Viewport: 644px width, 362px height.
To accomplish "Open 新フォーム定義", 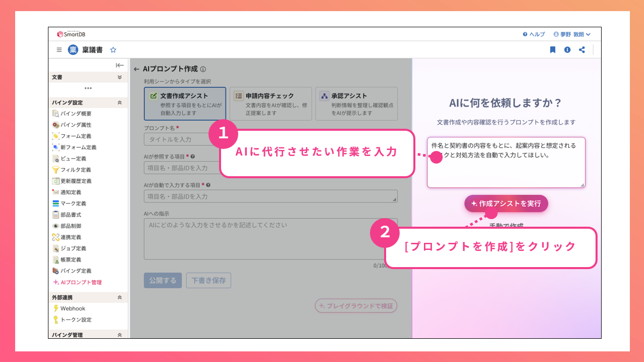I will click(x=74, y=147).
